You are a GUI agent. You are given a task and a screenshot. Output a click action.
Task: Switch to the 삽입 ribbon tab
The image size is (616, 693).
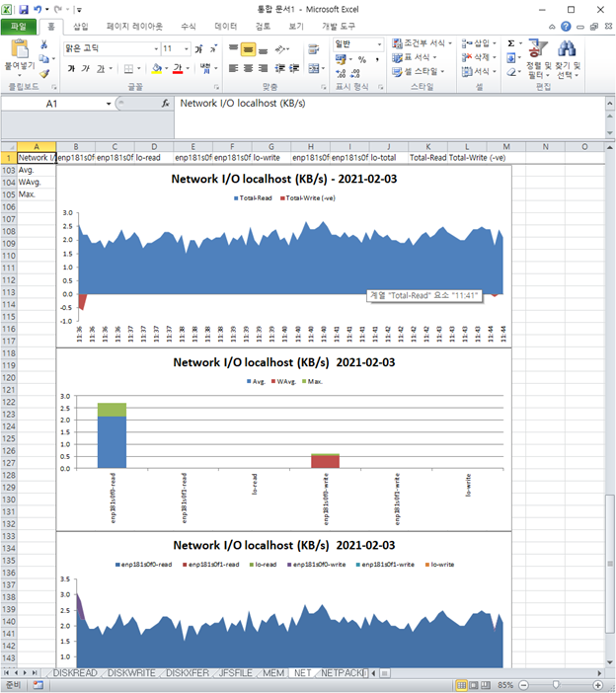pos(80,27)
